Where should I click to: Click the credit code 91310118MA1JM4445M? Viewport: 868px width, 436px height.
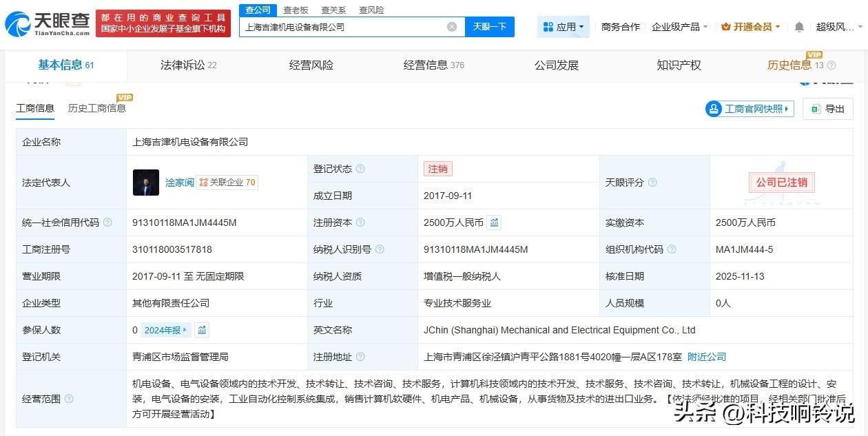184,222
